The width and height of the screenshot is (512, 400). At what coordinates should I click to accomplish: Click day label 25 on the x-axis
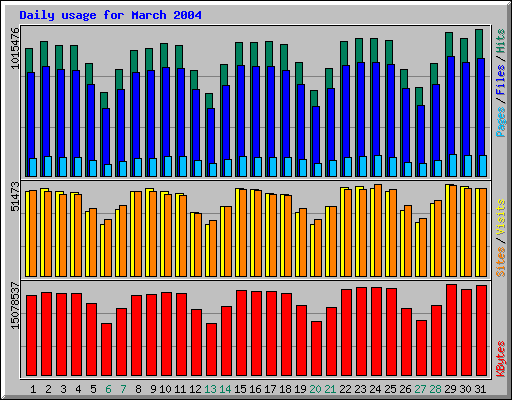390,389
